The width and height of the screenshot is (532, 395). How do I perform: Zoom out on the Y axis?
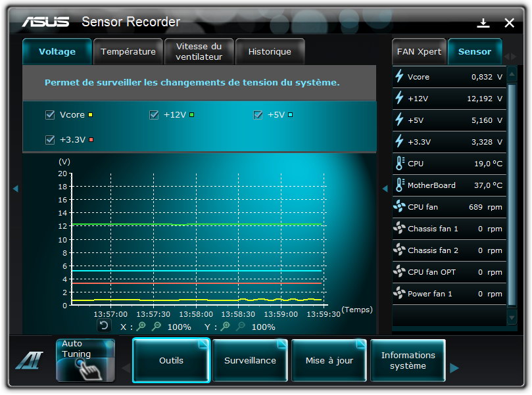pos(241,327)
